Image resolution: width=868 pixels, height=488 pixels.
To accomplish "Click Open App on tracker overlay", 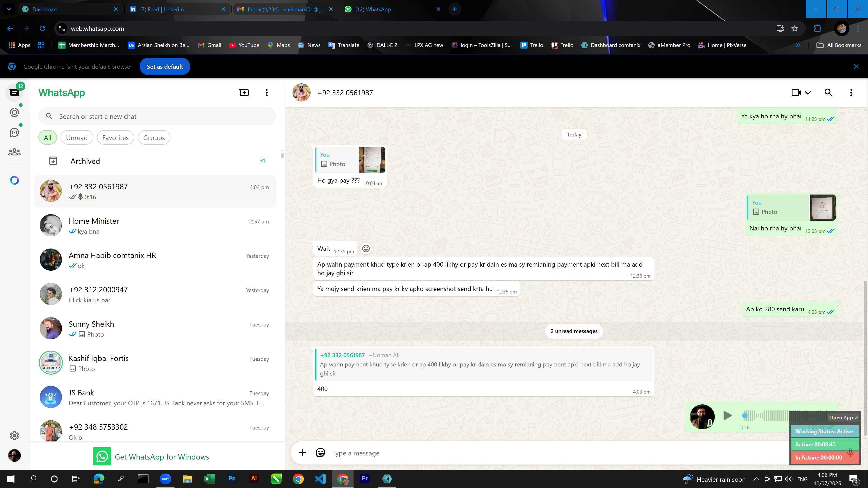I will pyautogui.click(x=843, y=418).
